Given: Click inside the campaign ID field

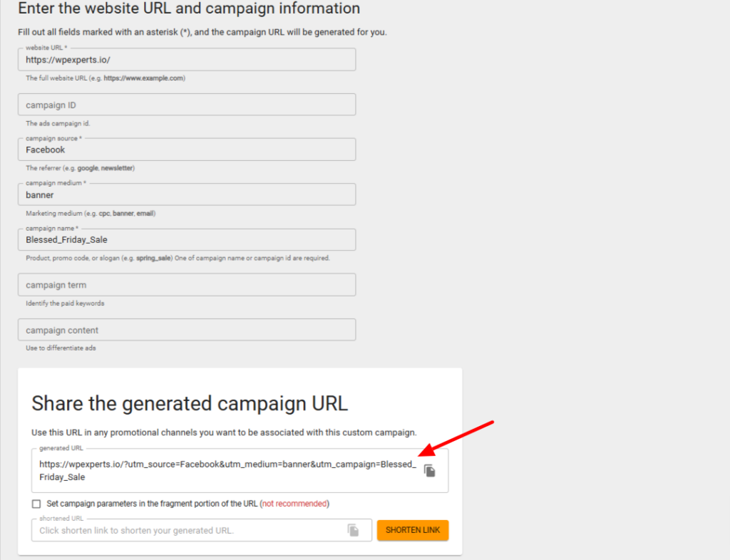Looking at the screenshot, I should [185, 104].
